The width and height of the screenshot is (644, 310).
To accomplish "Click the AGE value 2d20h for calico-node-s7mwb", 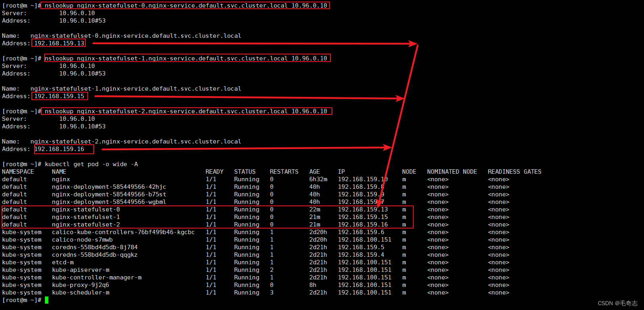I will 318,240.
